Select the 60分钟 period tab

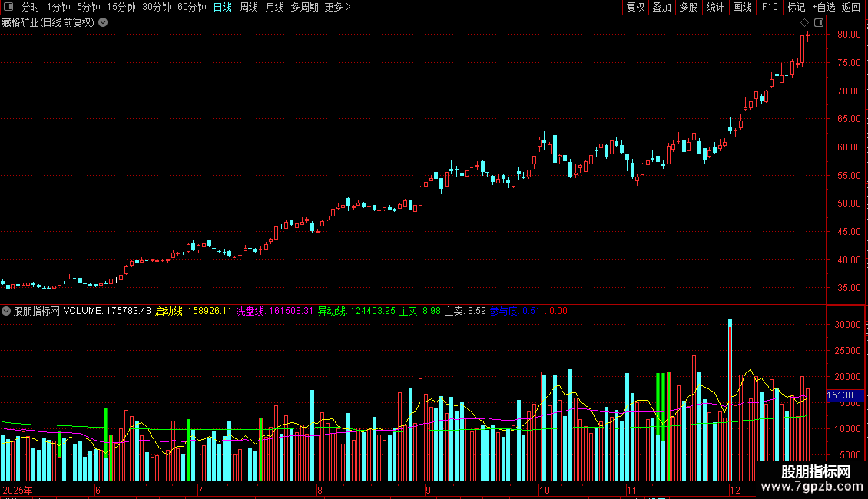(x=192, y=7)
